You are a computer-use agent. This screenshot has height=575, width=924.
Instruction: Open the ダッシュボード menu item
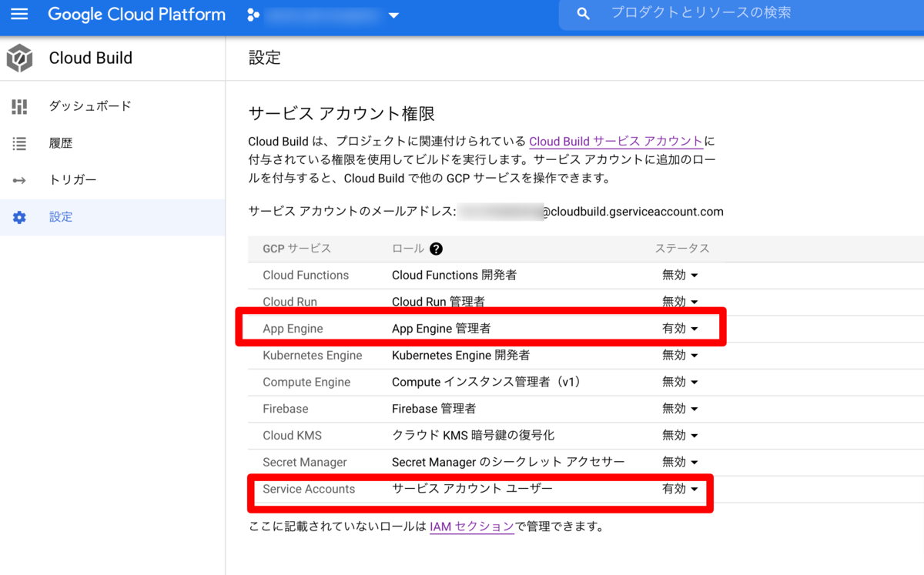(x=112, y=106)
